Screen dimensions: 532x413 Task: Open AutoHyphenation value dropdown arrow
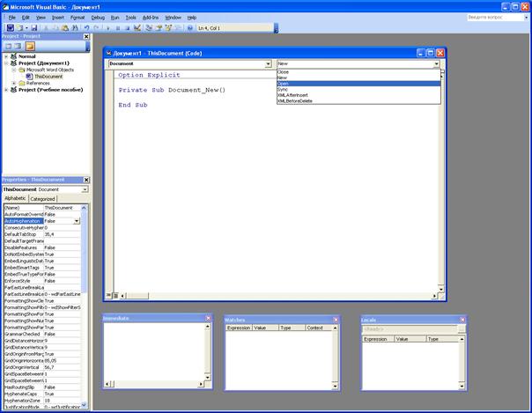[x=77, y=221]
